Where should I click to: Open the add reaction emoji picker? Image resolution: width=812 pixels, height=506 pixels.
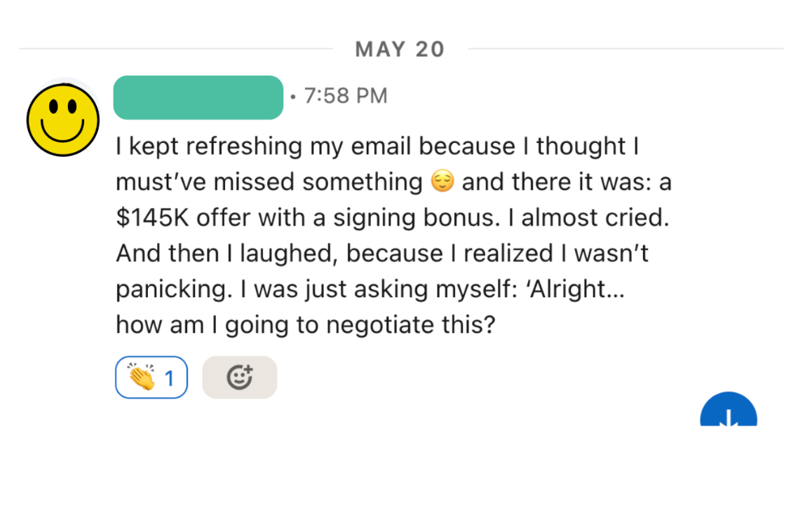coord(239,378)
